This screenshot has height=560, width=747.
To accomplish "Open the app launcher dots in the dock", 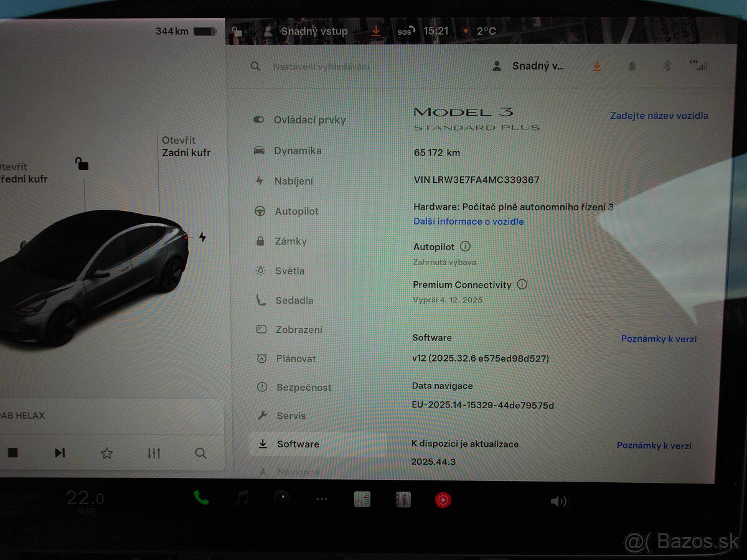I will pyautogui.click(x=322, y=498).
